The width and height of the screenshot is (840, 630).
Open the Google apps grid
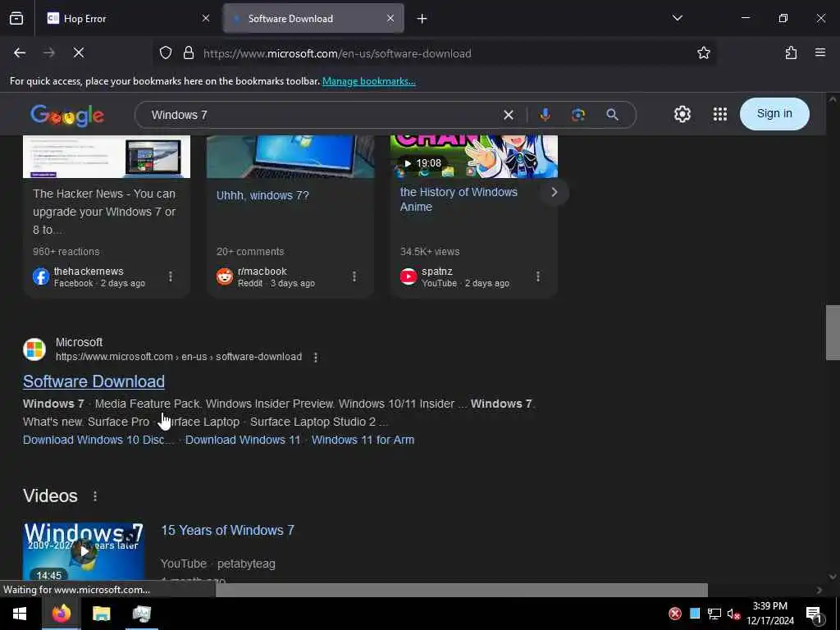(720, 114)
